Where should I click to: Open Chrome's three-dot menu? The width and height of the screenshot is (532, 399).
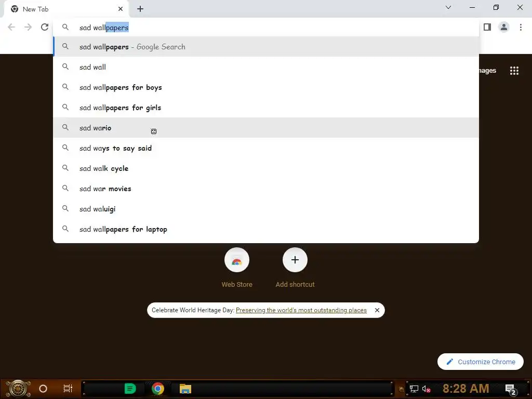pyautogui.click(x=521, y=27)
